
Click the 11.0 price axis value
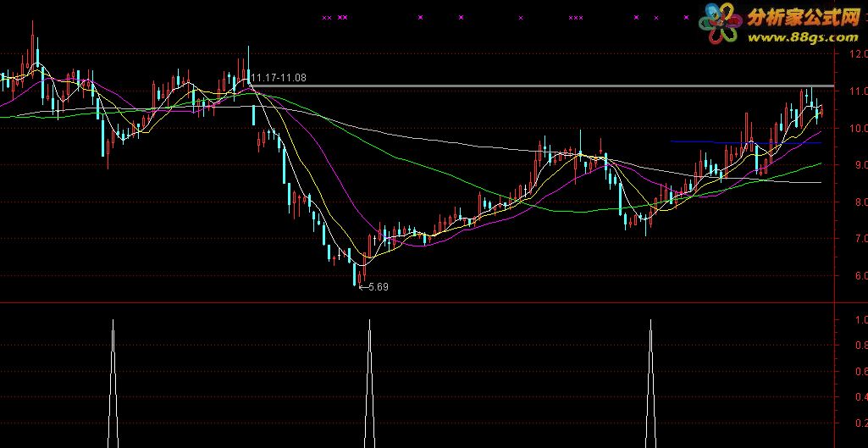coord(858,91)
